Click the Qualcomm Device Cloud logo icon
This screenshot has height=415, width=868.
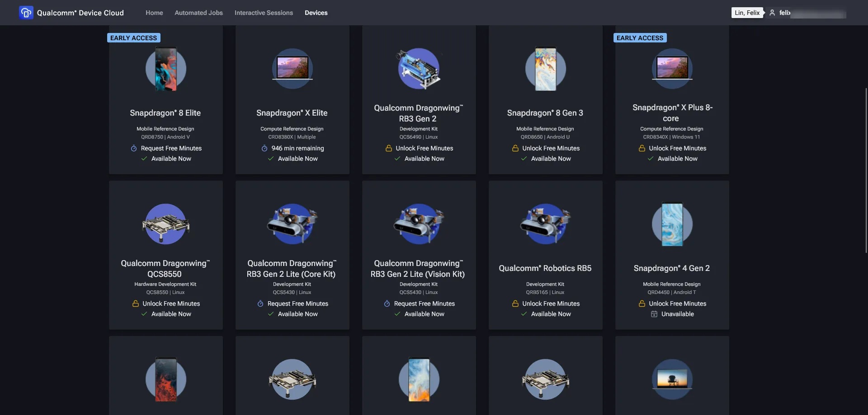pos(26,13)
